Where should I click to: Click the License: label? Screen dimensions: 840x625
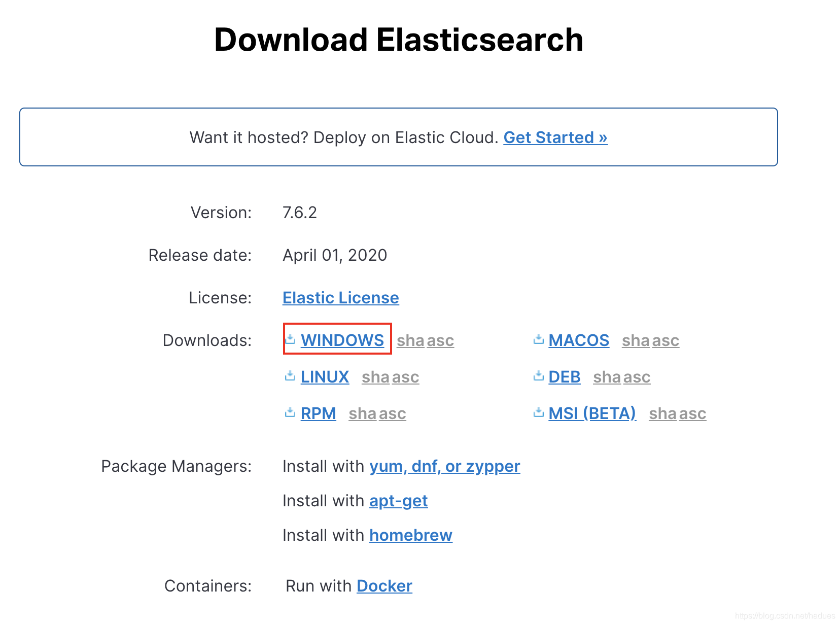[220, 298]
